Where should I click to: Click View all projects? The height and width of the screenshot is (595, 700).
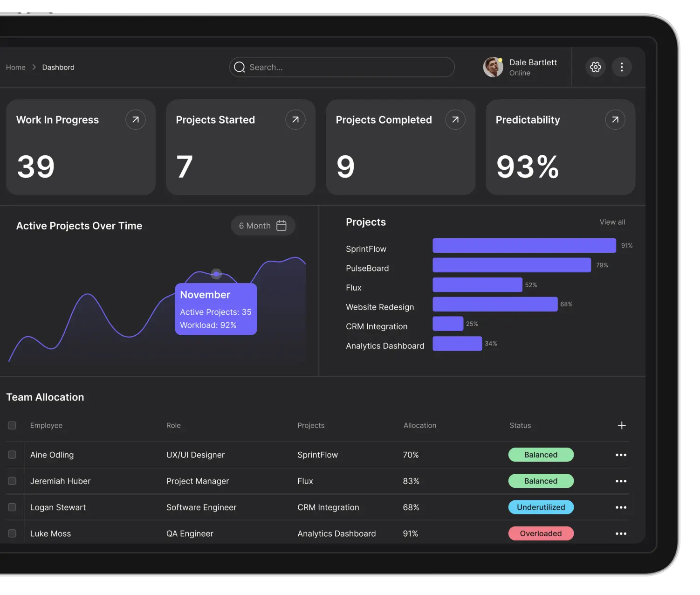pos(612,222)
